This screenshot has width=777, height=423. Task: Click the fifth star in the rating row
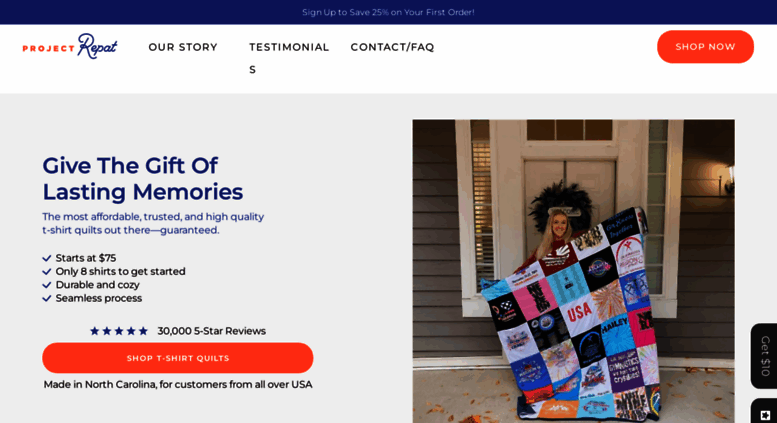pos(143,331)
